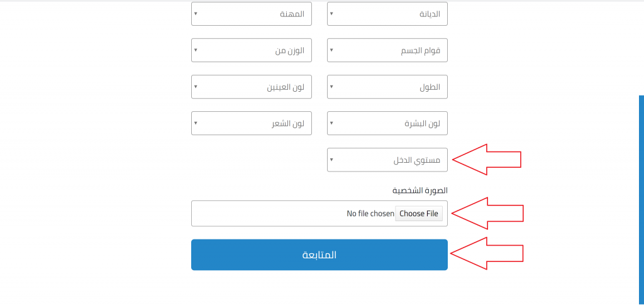This screenshot has height=306, width=644.
Task: Open the الديانة dropdown
Action: point(387,13)
